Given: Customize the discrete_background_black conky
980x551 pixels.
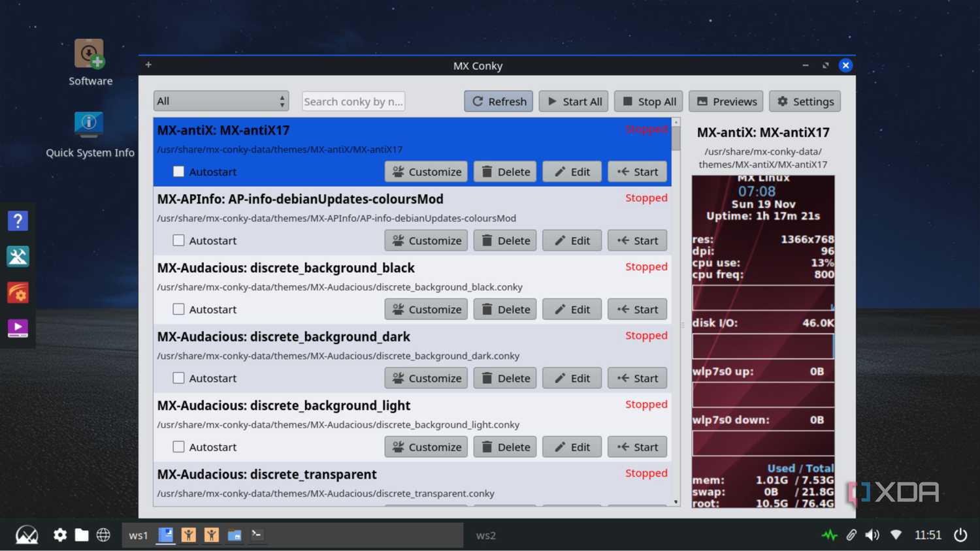Looking at the screenshot, I should pyautogui.click(x=426, y=309).
